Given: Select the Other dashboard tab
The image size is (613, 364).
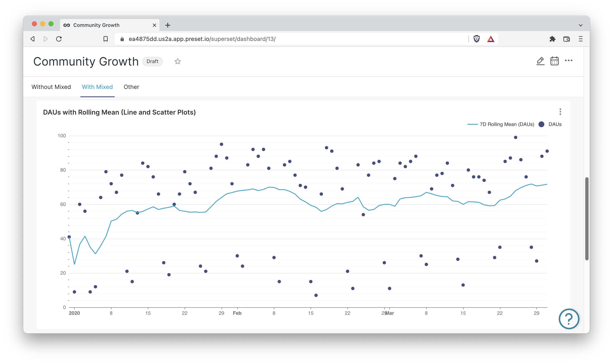Looking at the screenshot, I should pyautogui.click(x=131, y=87).
